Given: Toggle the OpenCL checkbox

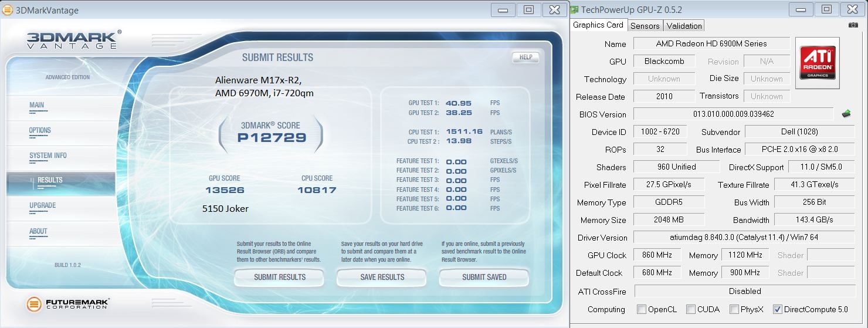Looking at the screenshot, I should point(642,309).
